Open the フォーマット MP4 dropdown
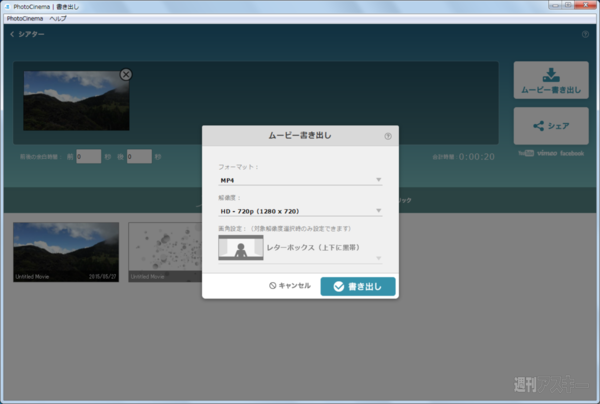Screen dimensions: 600x404 tap(300, 180)
